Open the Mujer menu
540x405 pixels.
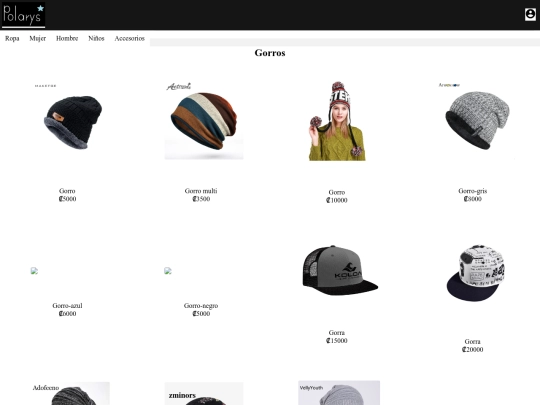pyautogui.click(x=38, y=38)
